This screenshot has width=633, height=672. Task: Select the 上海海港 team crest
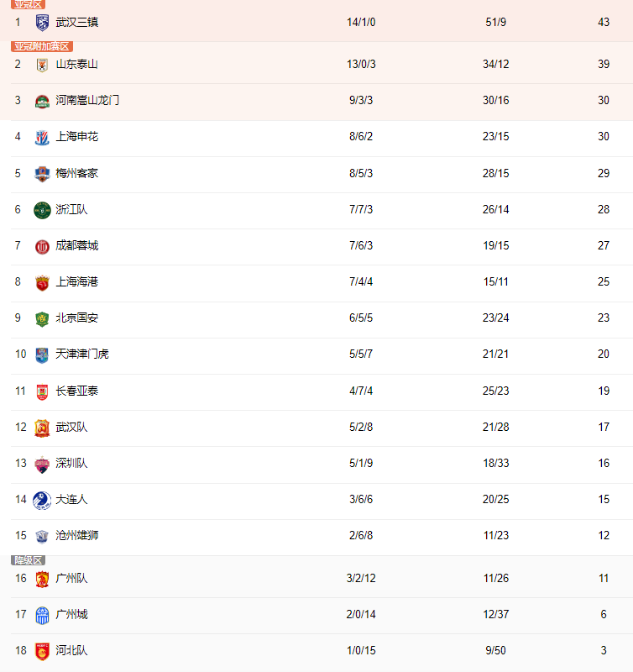point(42,283)
